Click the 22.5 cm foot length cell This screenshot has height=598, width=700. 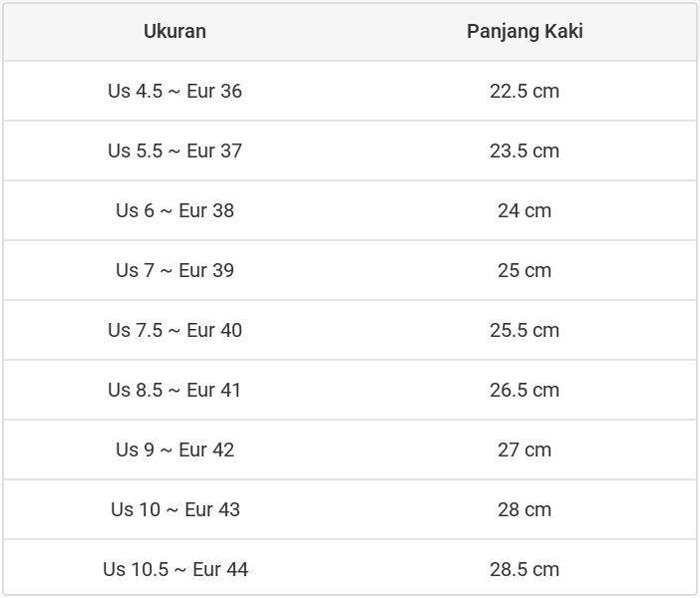(525, 91)
